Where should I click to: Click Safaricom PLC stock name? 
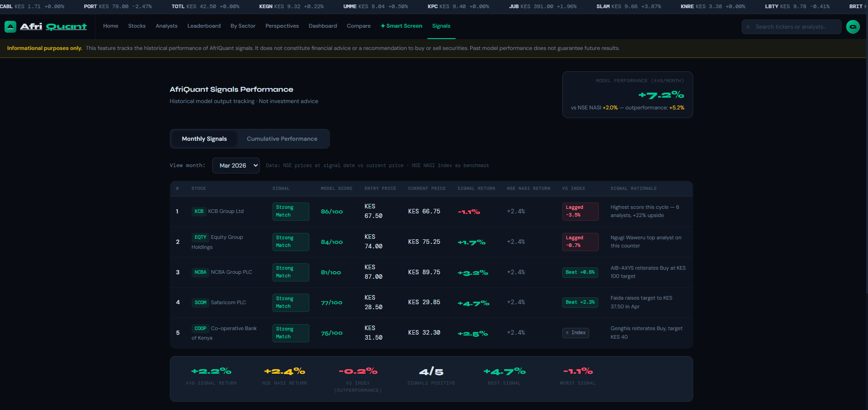[228, 302]
